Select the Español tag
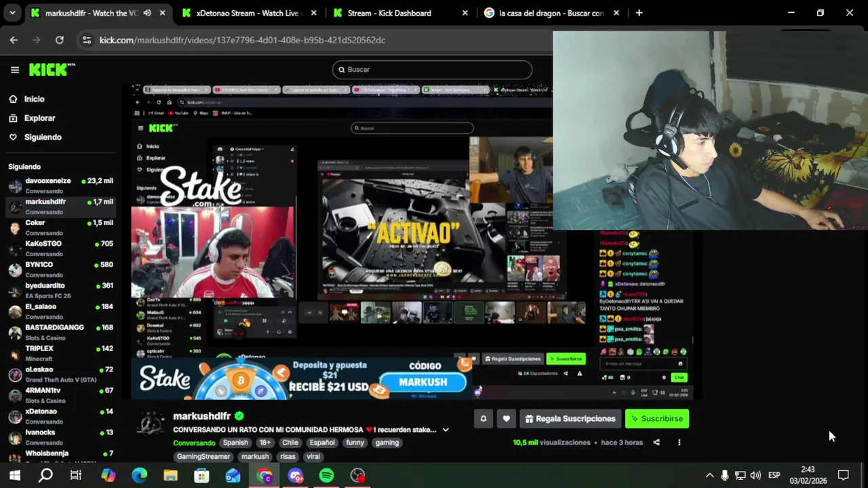The height and width of the screenshot is (488, 868). [322, 443]
